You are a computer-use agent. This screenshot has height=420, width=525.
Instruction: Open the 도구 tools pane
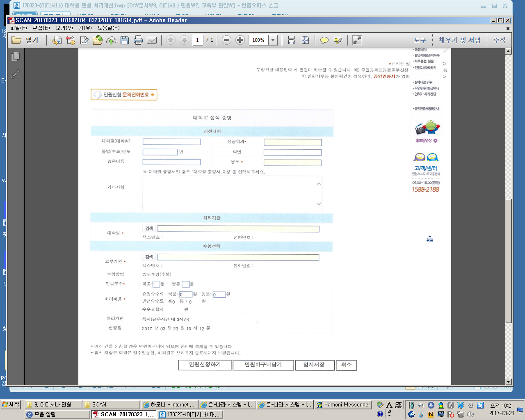coord(420,40)
